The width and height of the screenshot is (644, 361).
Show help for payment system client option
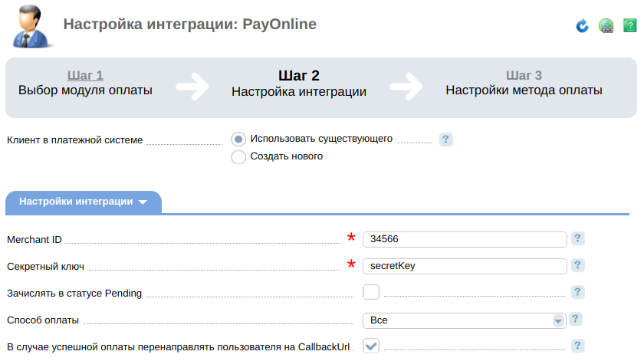click(x=446, y=139)
